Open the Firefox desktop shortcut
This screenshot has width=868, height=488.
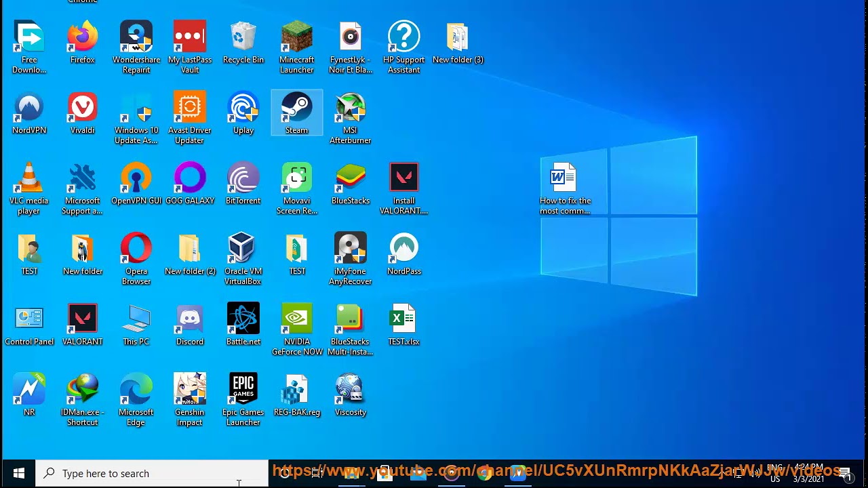point(83,37)
